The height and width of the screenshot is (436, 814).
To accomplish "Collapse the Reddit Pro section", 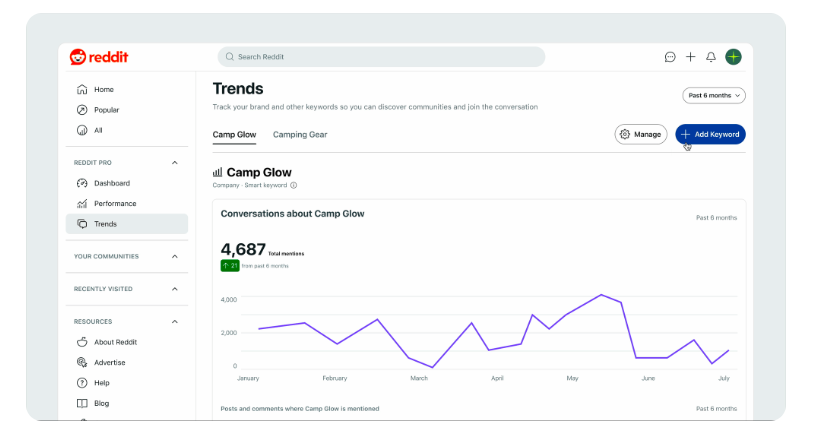I will [x=175, y=162].
